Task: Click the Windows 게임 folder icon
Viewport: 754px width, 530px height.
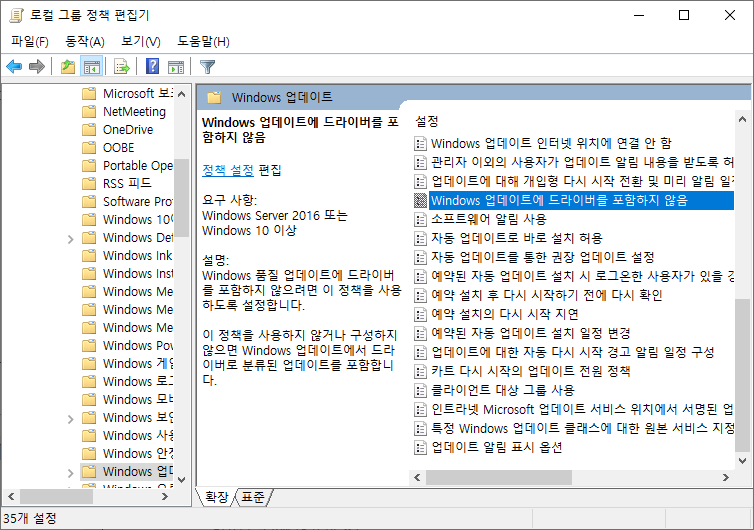Action: pos(89,363)
